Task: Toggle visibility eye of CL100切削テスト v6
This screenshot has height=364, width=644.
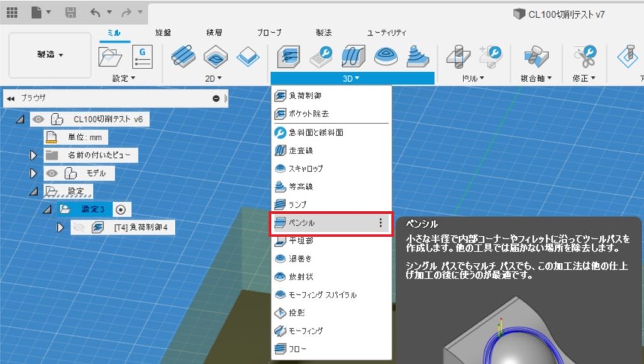Action: [38, 119]
